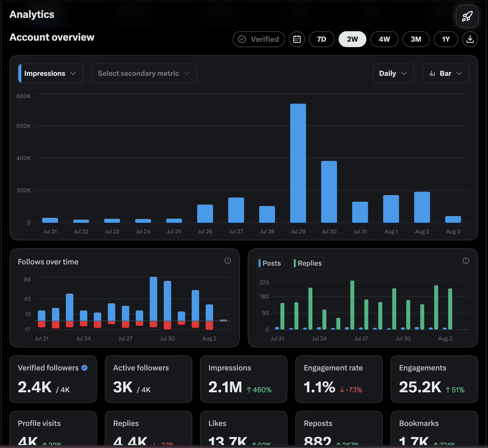488x448 pixels.
Task: Open the Active followers card
Action: [148, 379]
